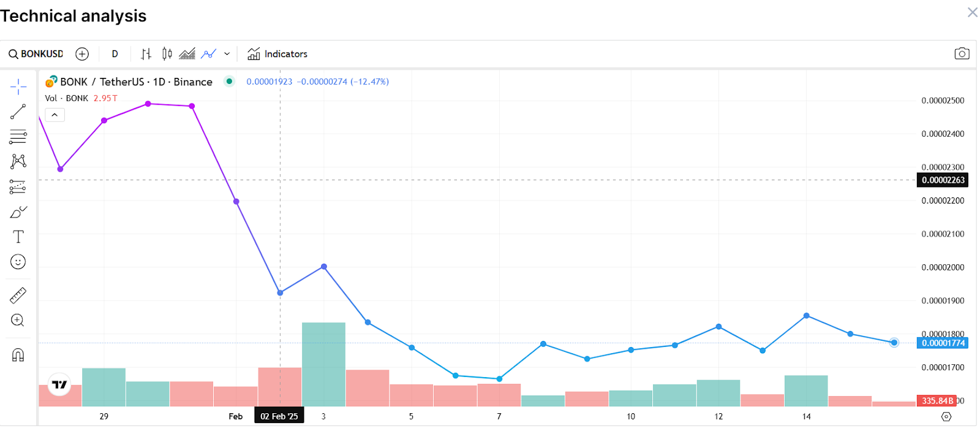Click the BONK / TetherUS symbol title
980x431 pixels.
[137, 82]
